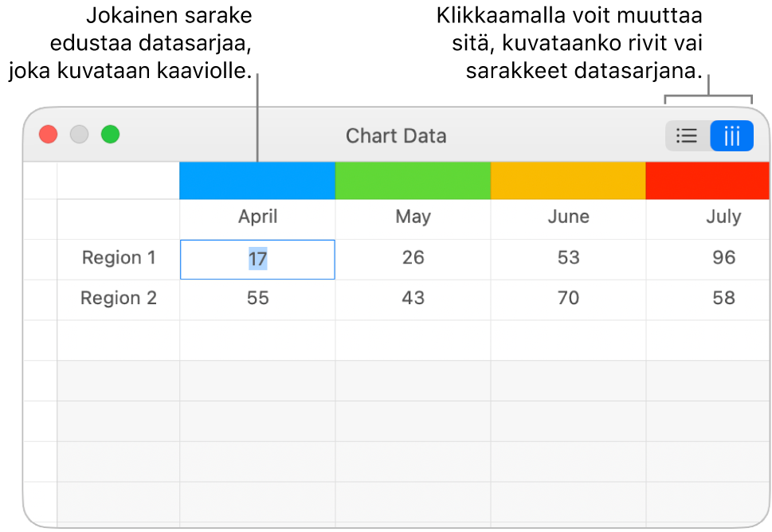Click the cell with value 96

point(723,258)
